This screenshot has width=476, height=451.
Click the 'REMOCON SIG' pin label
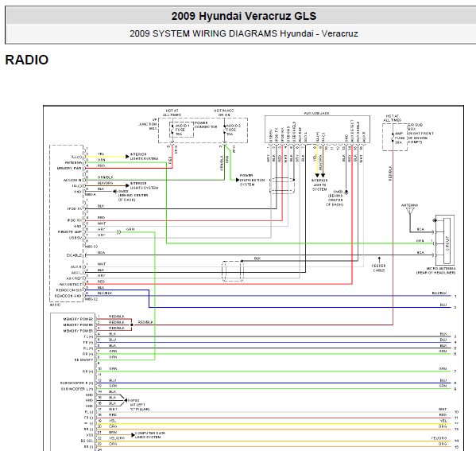pyautogui.click(x=69, y=290)
